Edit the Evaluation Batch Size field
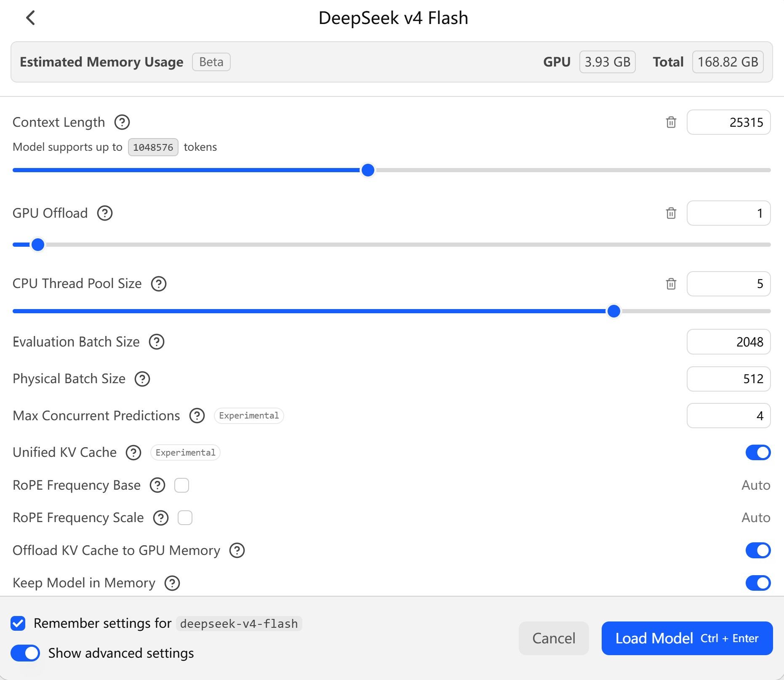 click(x=729, y=342)
